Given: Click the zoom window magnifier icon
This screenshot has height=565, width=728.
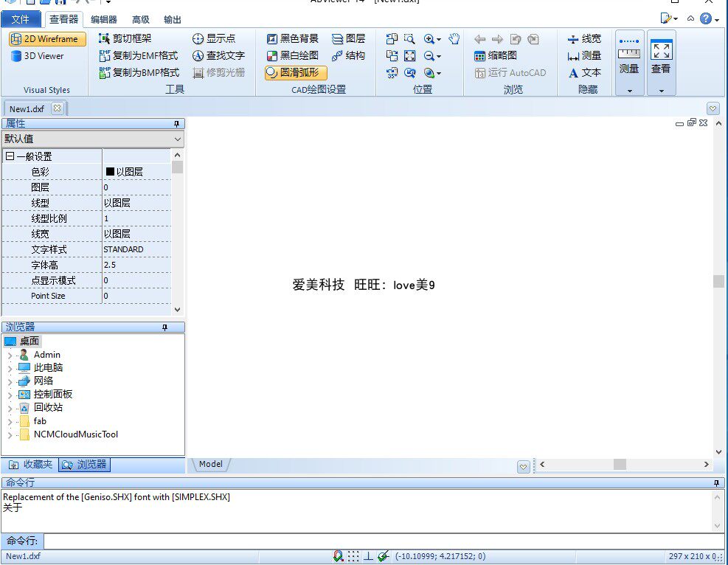Looking at the screenshot, I should click(x=409, y=39).
